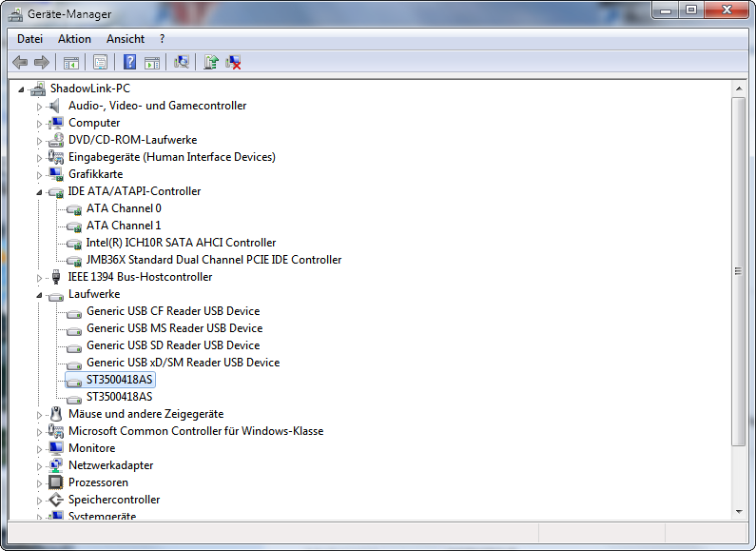Screen dimensions: 756x551
Task: Click the mouse icon beside Mäuse und andere Zeigegeräte
Action: (56, 414)
